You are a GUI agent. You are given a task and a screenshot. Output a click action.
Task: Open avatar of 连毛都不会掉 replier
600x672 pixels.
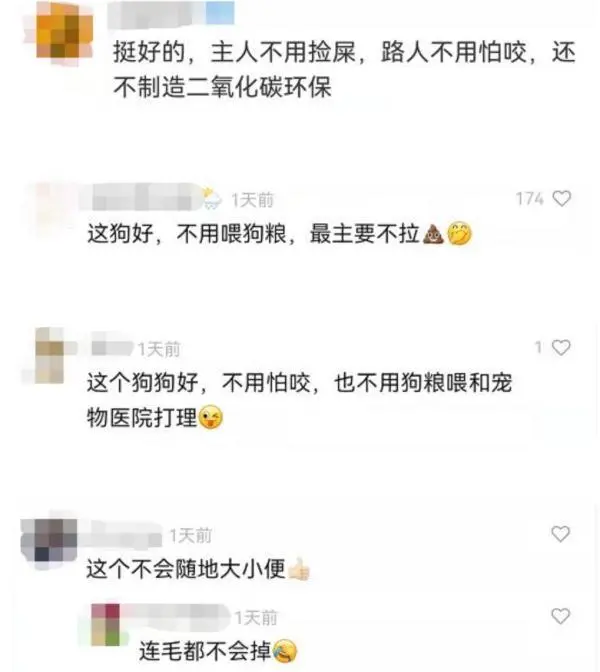[x=106, y=624]
